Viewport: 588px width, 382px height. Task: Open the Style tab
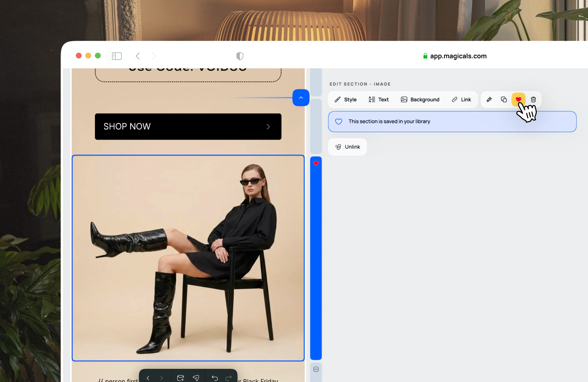345,100
